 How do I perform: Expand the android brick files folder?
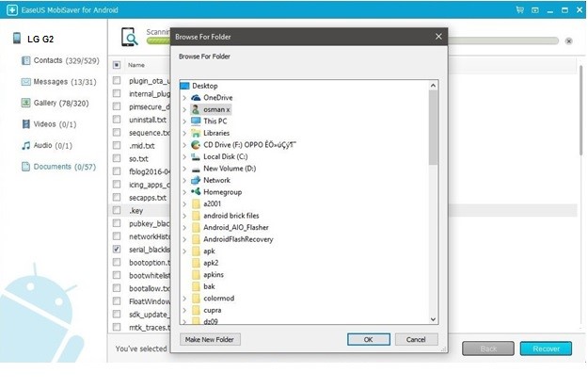(184, 216)
